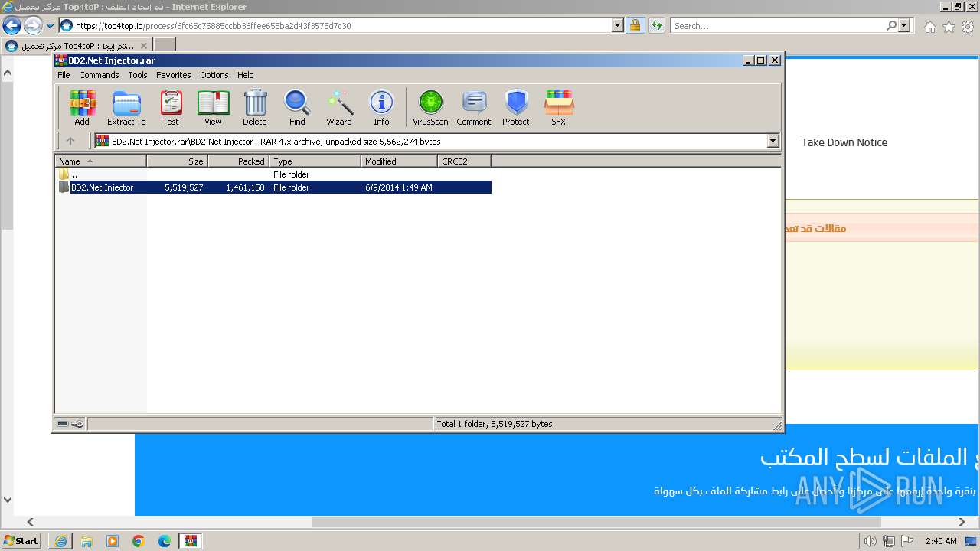Open the Find magnifier tool
Image resolution: width=980 pixels, height=551 pixels.
[x=297, y=107]
